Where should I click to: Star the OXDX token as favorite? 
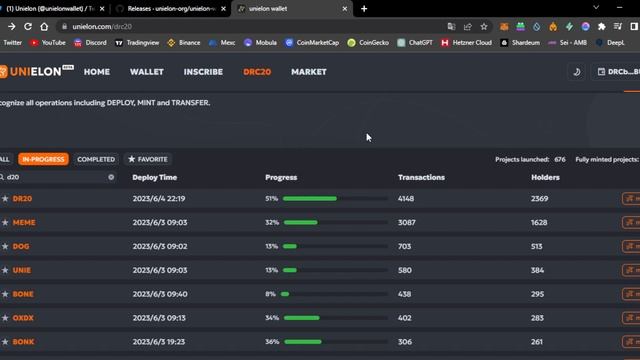(x=5, y=318)
